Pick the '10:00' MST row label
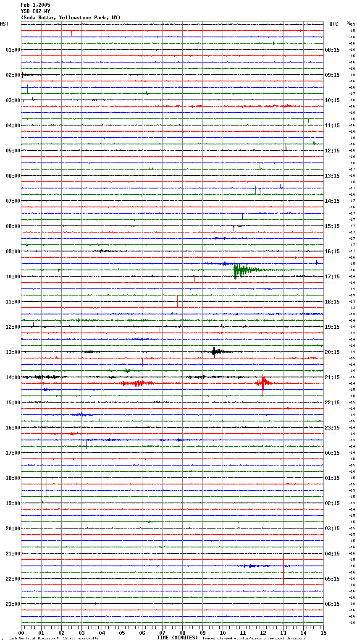The height and width of the screenshot is (644, 357). pos(13,277)
